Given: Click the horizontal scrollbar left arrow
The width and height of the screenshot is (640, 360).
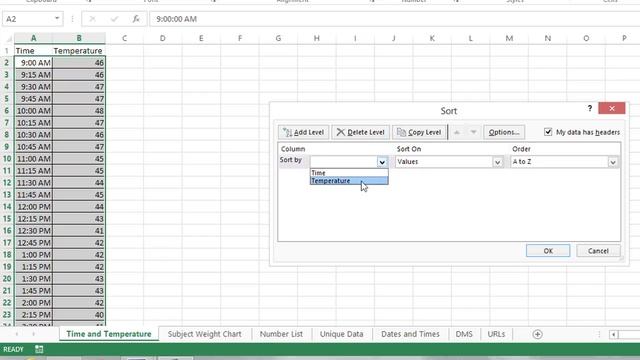Looking at the screenshot, I should [613, 335].
